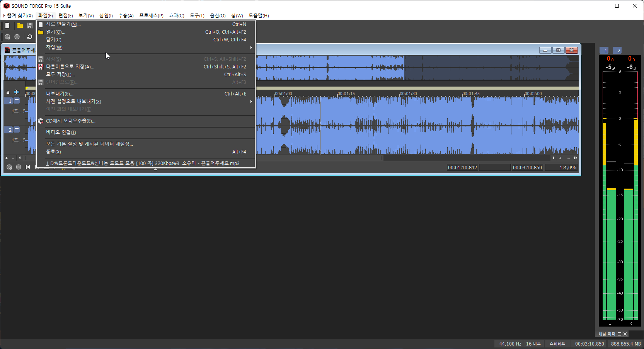Viewport: 644px width, 349px height.
Task: Open the 도움말(H) menu
Action: pyautogui.click(x=259, y=15)
